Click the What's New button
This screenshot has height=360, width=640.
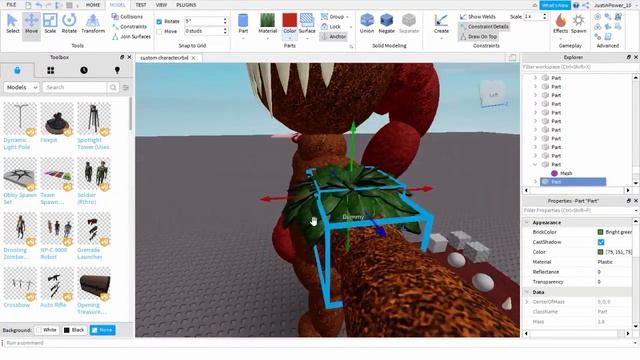[555, 5]
